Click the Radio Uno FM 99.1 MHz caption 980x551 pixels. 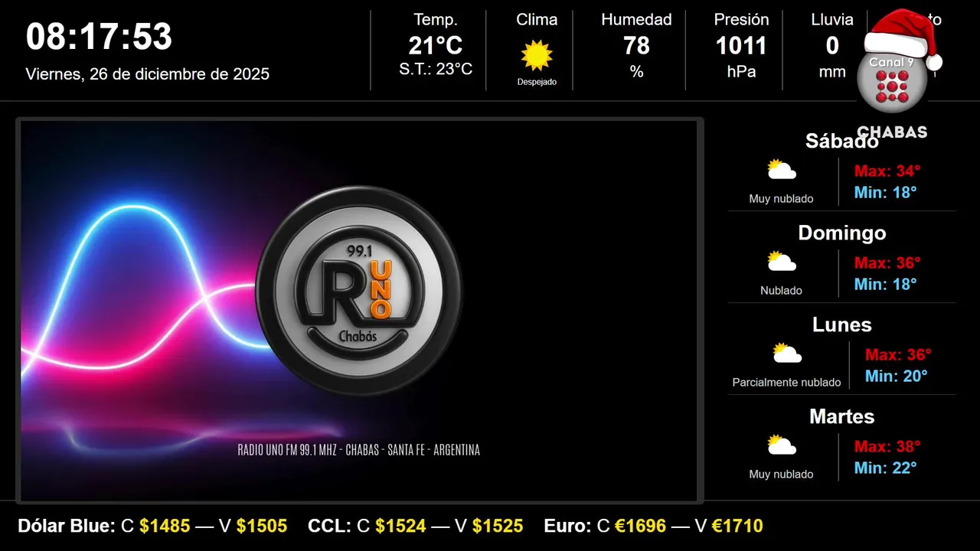[x=359, y=450]
